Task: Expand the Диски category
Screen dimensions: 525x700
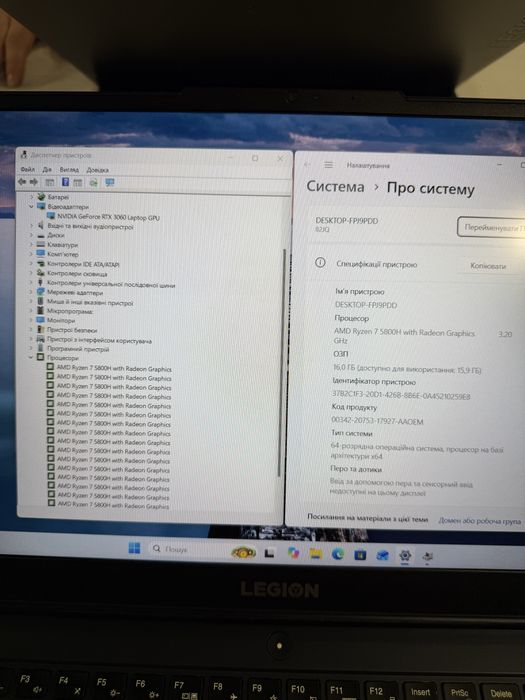Action: tap(31, 235)
